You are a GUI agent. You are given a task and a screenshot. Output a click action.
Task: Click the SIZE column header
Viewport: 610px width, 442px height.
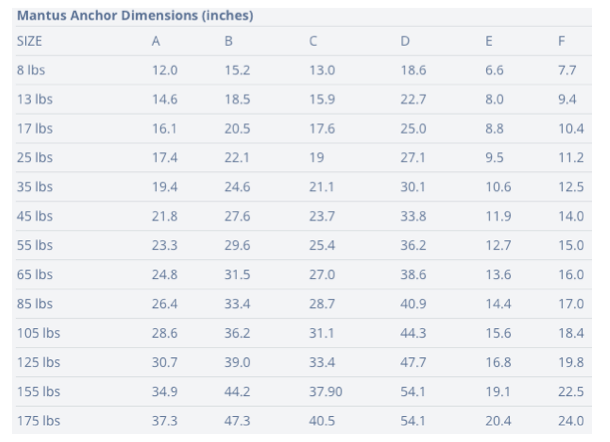pos(29,42)
